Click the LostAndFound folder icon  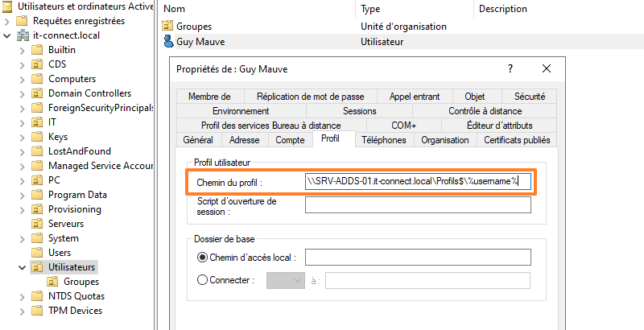point(37,151)
